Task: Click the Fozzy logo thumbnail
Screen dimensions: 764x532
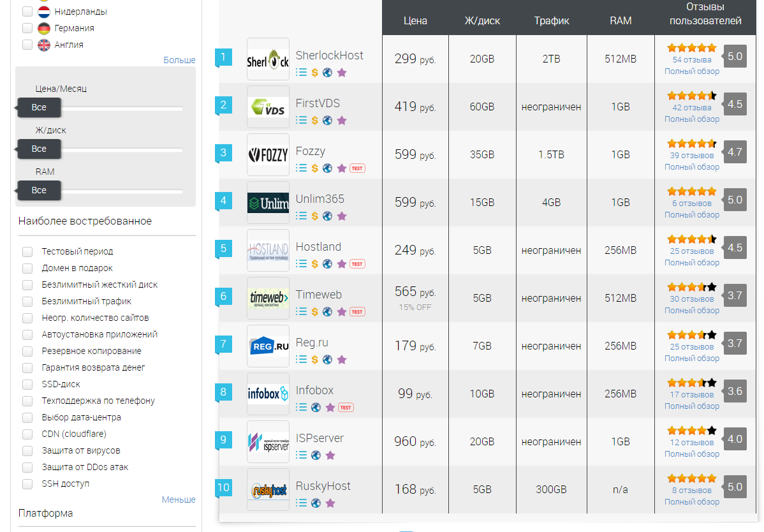Action: (268, 154)
